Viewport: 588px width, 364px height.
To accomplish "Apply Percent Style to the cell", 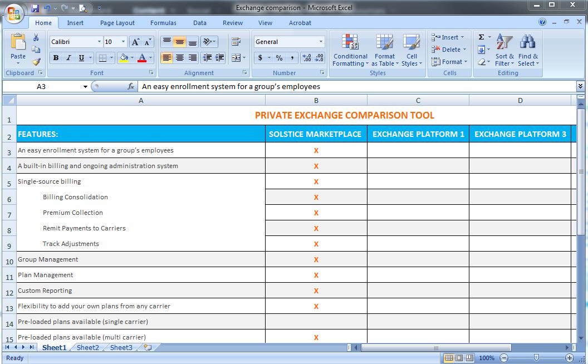I will pos(279,58).
